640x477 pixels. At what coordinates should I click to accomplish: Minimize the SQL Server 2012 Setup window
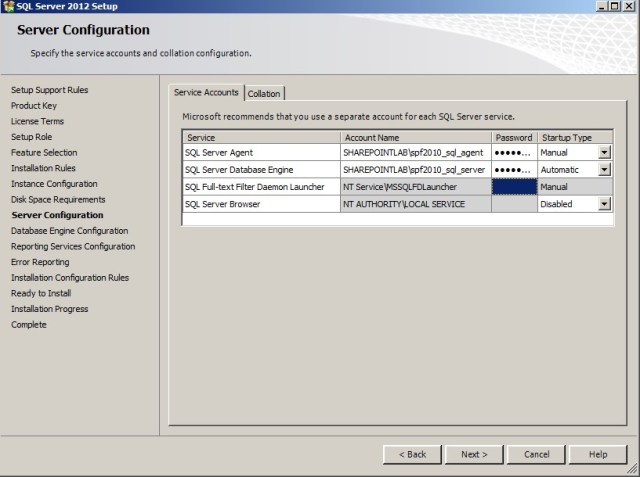pos(602,6)
